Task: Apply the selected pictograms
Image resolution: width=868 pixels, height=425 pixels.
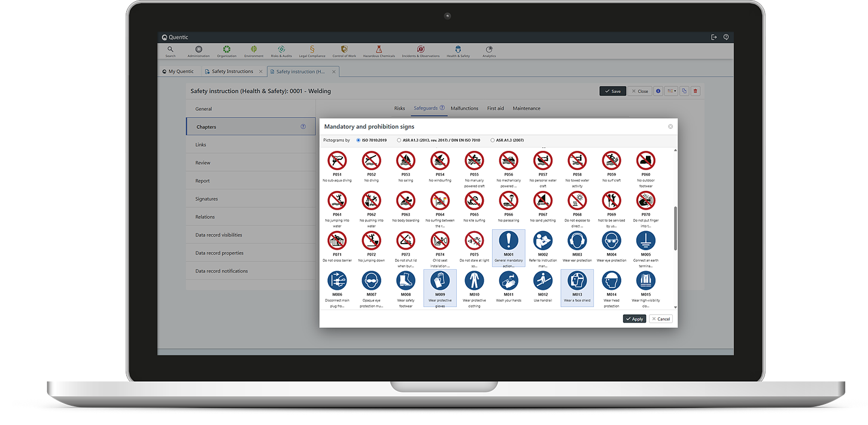Action: point(634,318)
